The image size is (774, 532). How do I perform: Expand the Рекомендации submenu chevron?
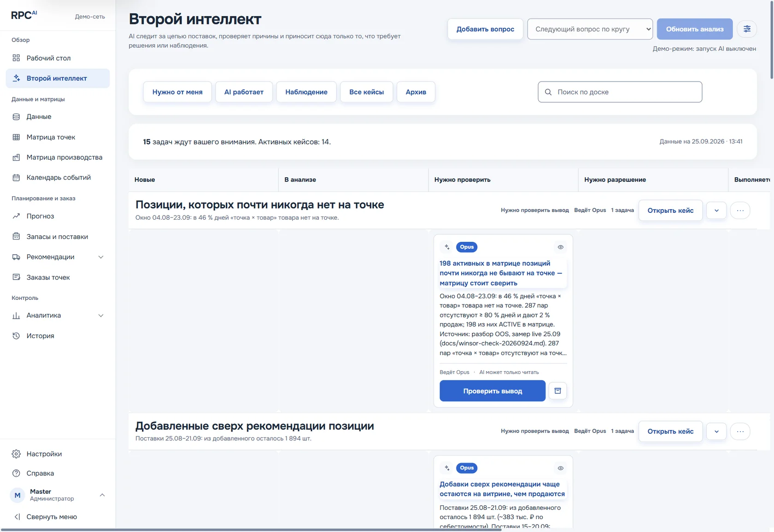(x=101, y=257)
